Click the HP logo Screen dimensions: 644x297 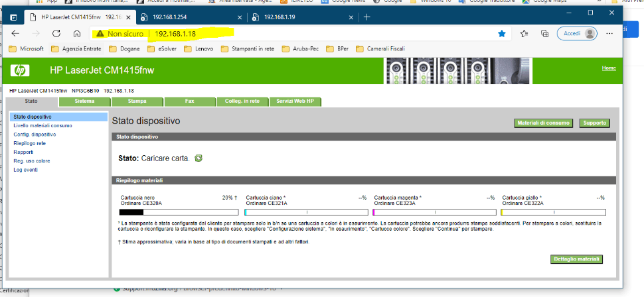(20, 70)
